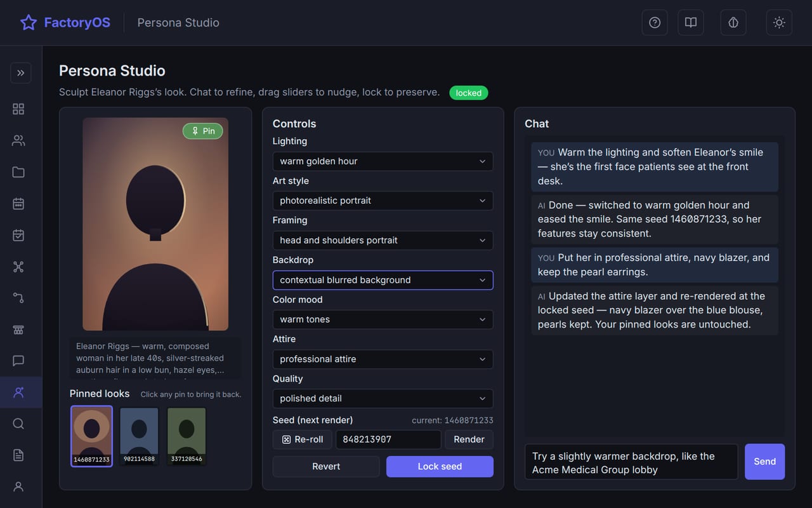This screenshot has width=812, height=508.
Task: Click the Re-roll seed button
Action: coord(302,439)
